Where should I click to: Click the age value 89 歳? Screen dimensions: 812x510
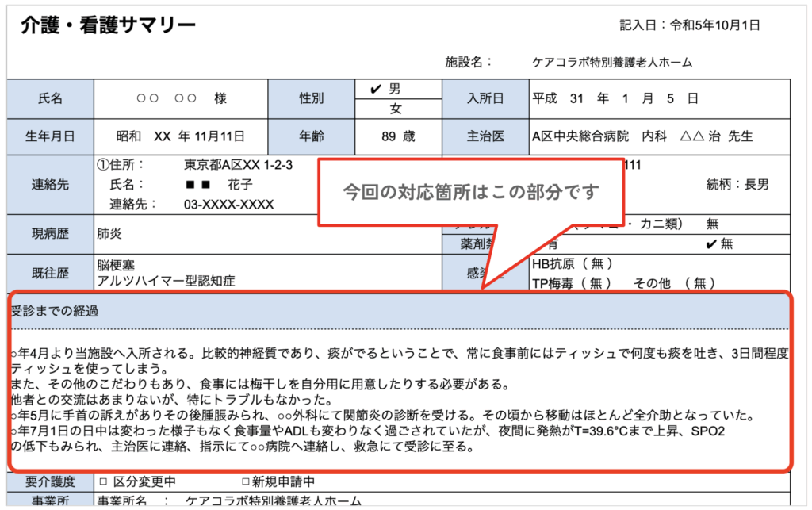(397, 136)
